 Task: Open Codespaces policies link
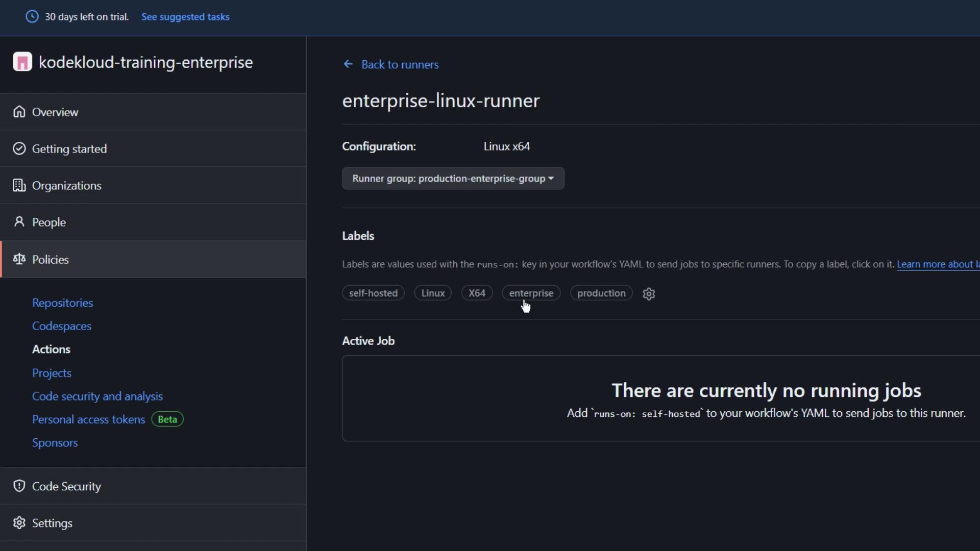61,326
